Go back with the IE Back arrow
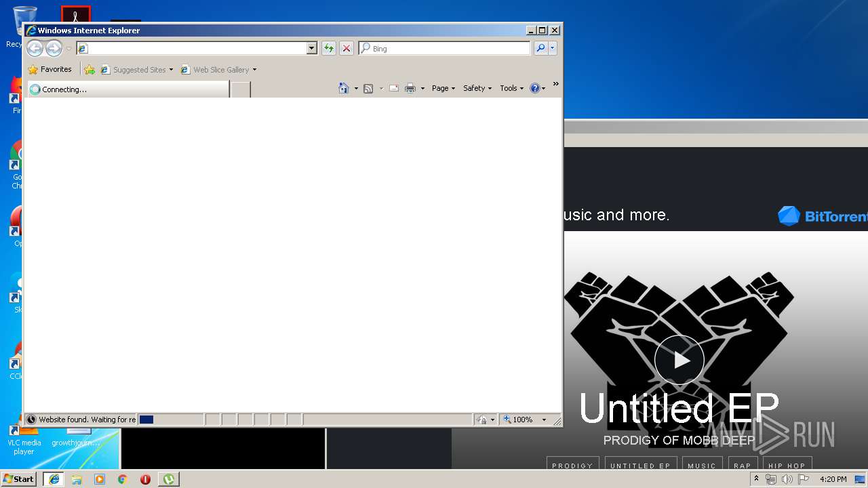The height and width of the screenshot is (488, 868). point(35,48)
